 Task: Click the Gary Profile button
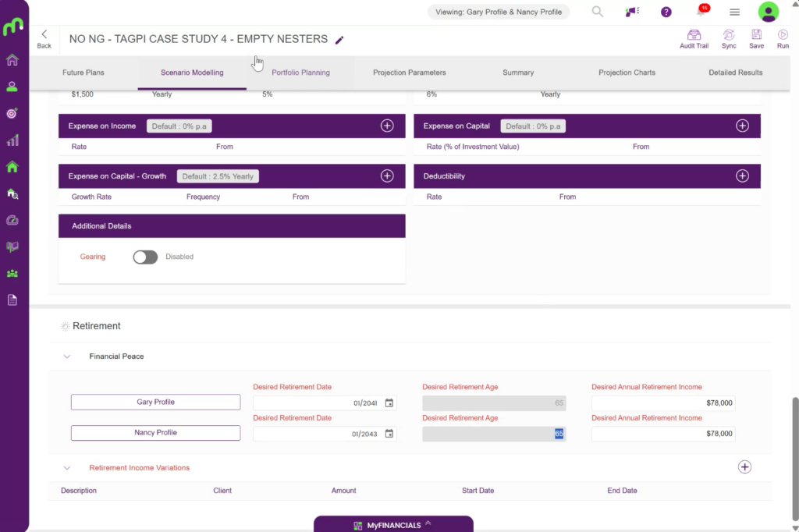[x=155, y=402]
